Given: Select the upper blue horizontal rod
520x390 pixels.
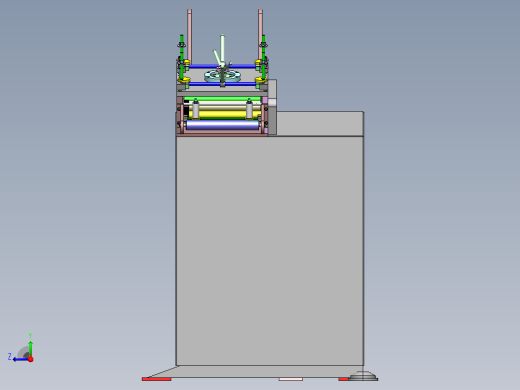Looking at the screenshot, I should (222, 66).
